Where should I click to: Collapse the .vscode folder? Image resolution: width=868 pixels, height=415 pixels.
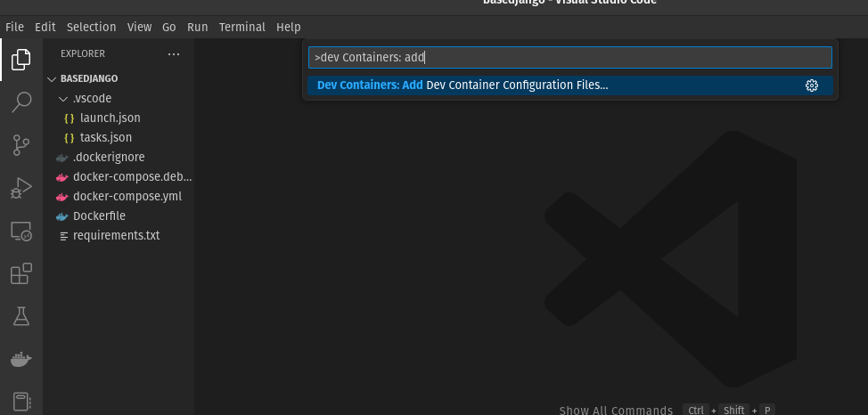63,99
